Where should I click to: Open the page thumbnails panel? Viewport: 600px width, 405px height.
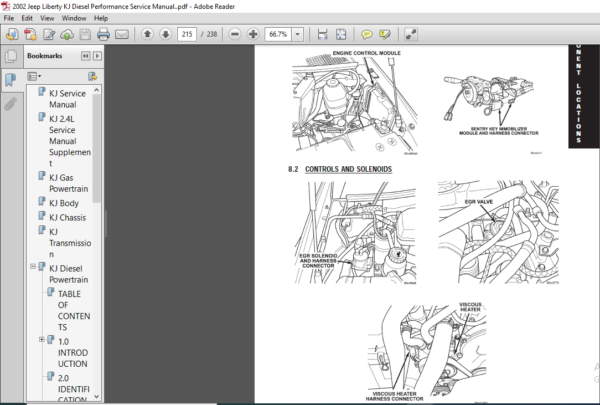(11, 57)
